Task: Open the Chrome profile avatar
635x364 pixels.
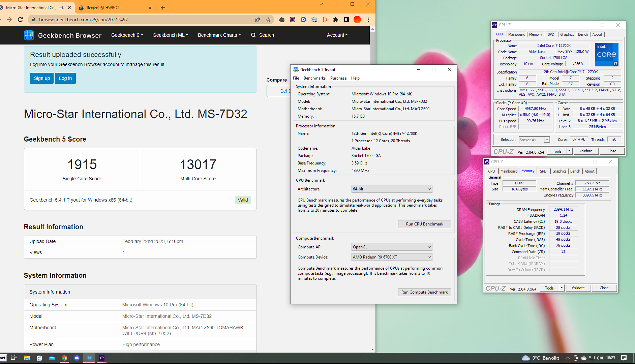Action: coord(357,20)
